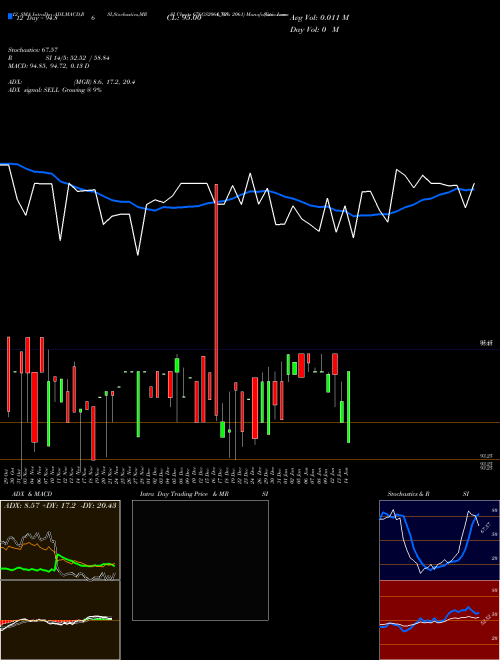Click the blue 12 Day SMA legend square
The height and width of the screenshot is (660, 500).
(x=10, y=16)
